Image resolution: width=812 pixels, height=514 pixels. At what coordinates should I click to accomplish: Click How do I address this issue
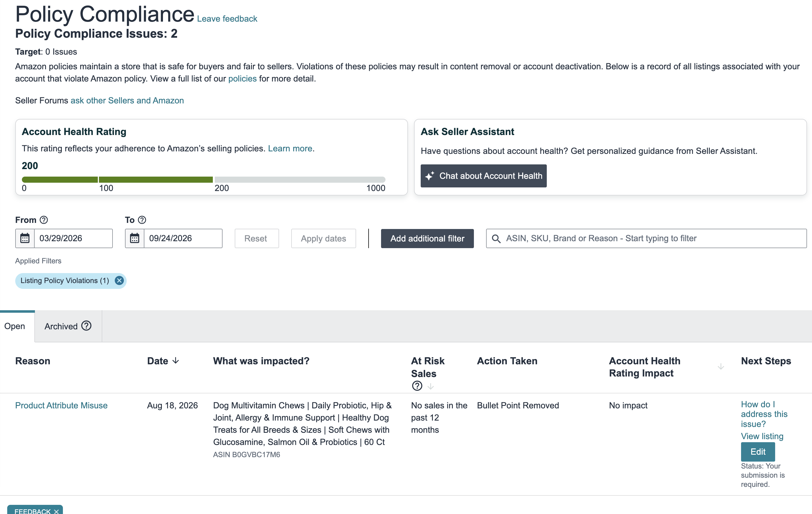coord(764,414)
